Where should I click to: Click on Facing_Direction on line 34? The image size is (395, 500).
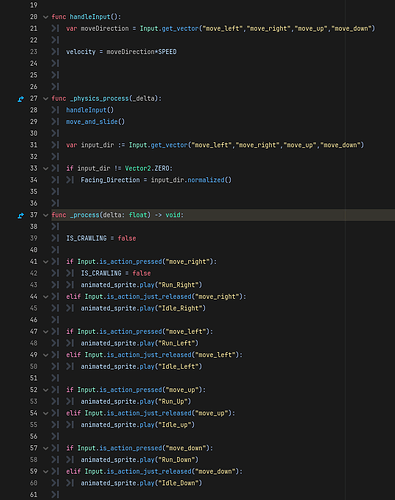[x=110, y=180]
